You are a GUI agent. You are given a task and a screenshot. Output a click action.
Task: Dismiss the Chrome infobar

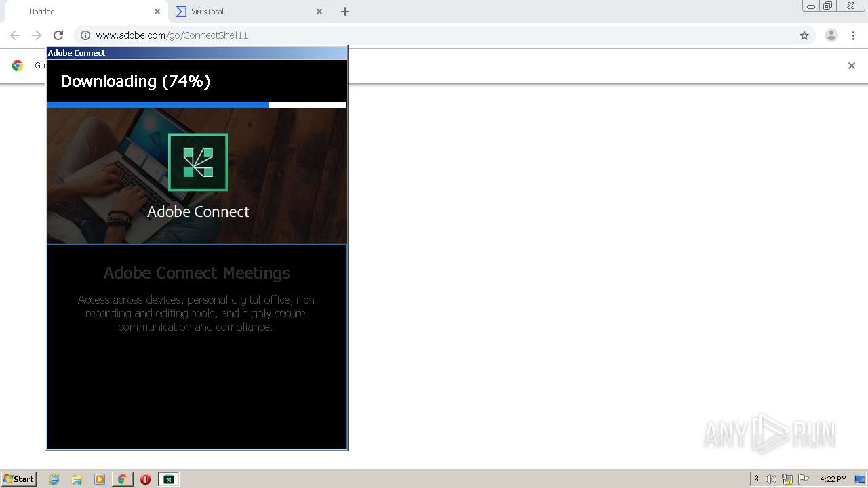(852, 66)
